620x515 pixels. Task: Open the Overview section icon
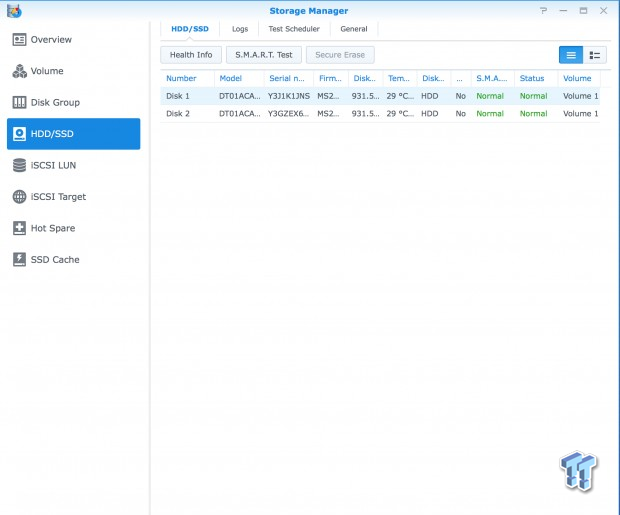coord(19,40)
